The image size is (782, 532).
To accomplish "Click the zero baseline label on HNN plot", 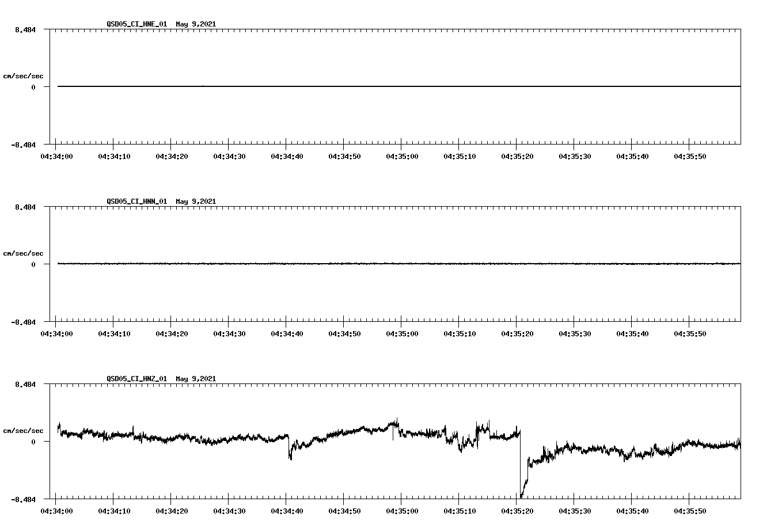I will click(x=33, y=263).
